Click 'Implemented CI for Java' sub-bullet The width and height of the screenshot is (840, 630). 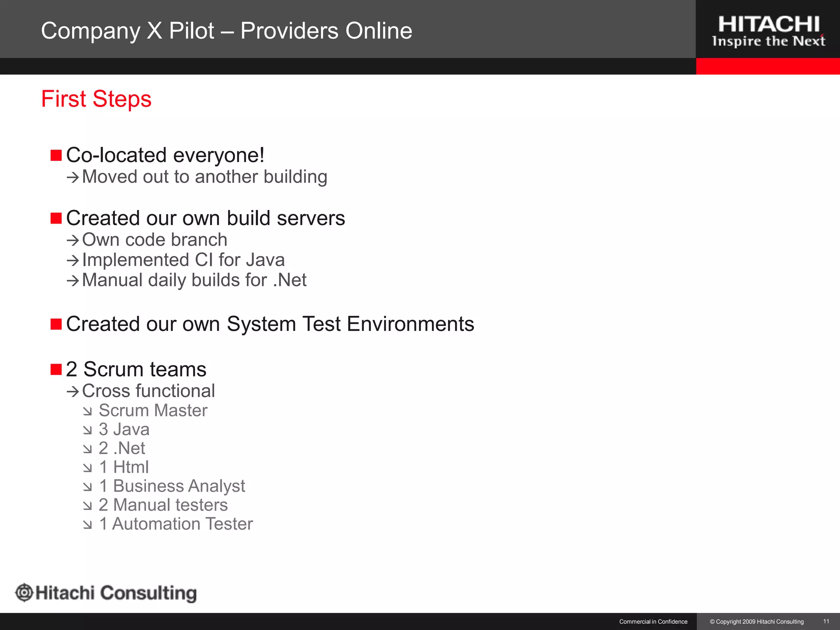click(x=183, y=260)
